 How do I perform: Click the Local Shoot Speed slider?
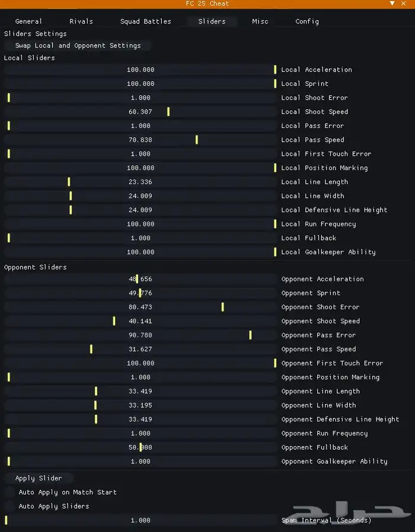(140, 112)
